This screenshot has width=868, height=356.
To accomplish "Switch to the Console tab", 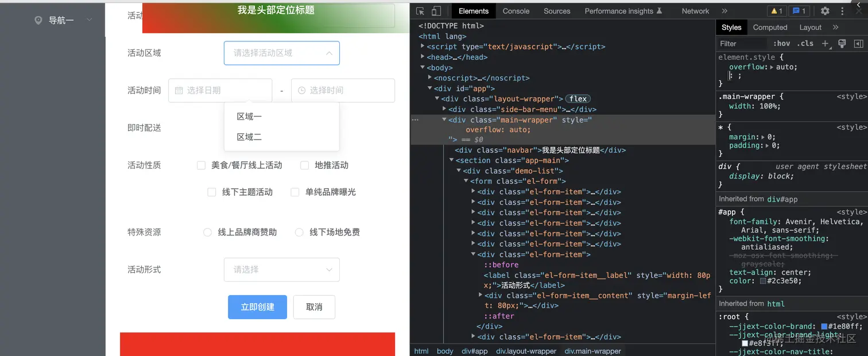I will (516, 11).
